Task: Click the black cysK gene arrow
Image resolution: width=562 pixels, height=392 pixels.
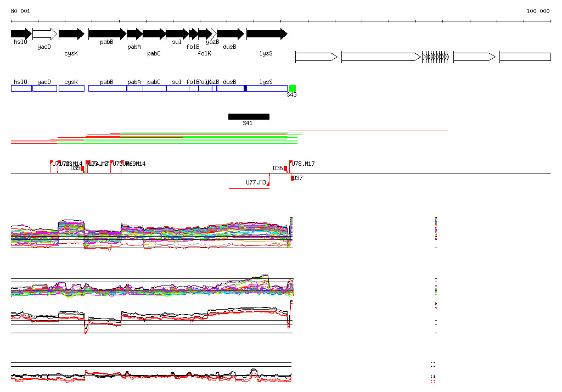Action: click(72, 34)
